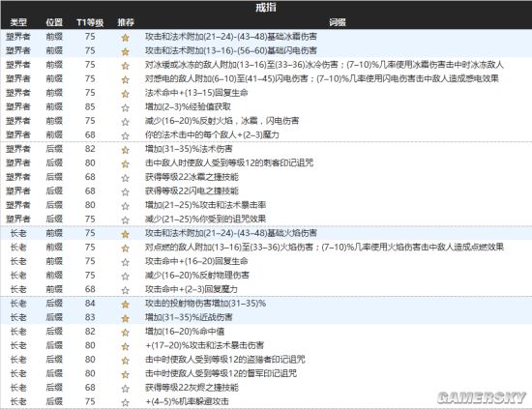The height and width of the screenshot is (409, 532).
Task: Select affix text 攻击和法术附加(21–24)-(43–48)基础冰霜伤害
Action: [231, 37]
